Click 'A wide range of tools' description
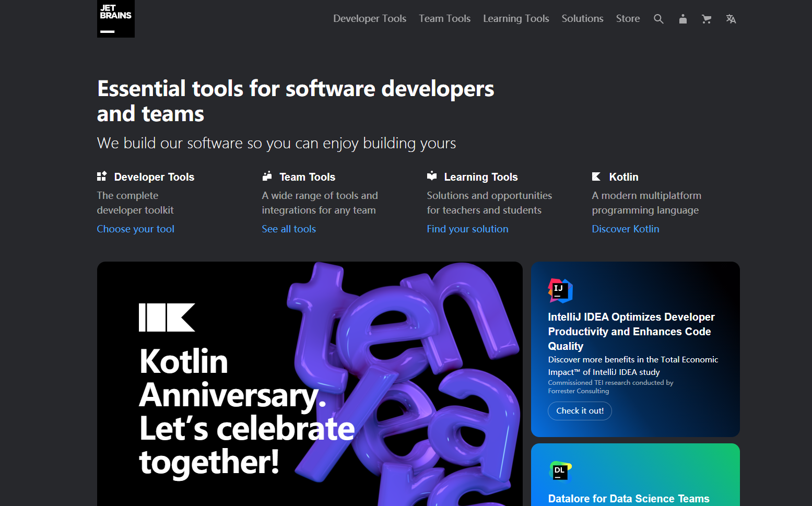Viewport: 812px width, 506px height. [320, 203]
